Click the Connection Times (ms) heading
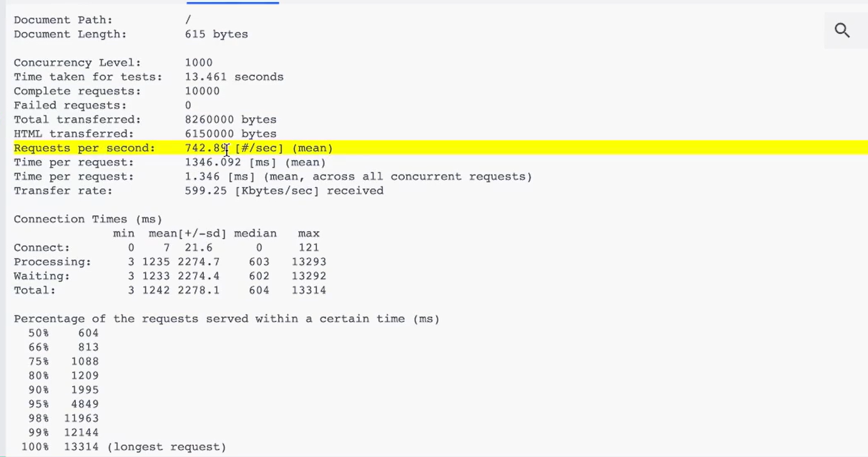The height and width of the screenshot is (457, 868). pyautogui.click(x=88, y=219)
